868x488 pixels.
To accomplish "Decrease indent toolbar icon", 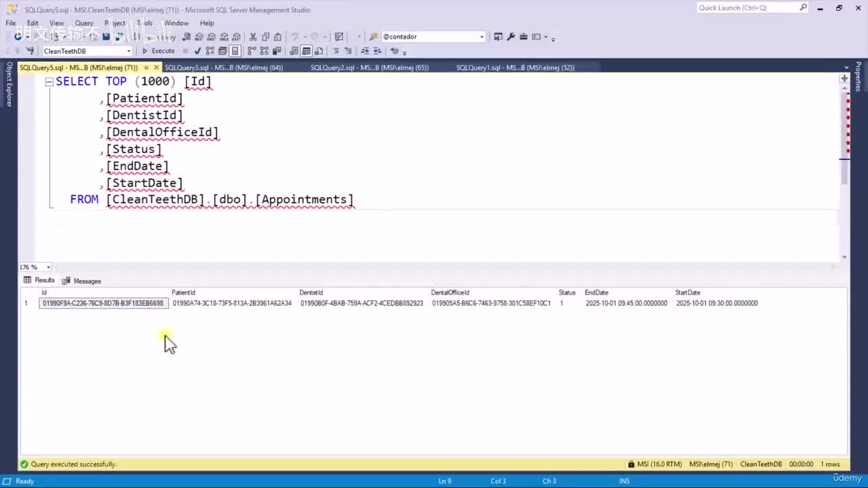I will [365, 51].
